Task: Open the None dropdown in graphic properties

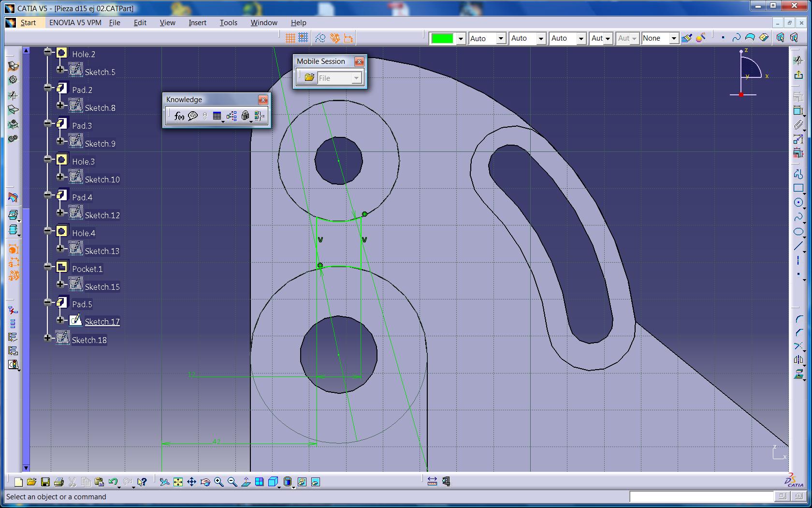Action: pyautogui.click(x=673, y=38)
